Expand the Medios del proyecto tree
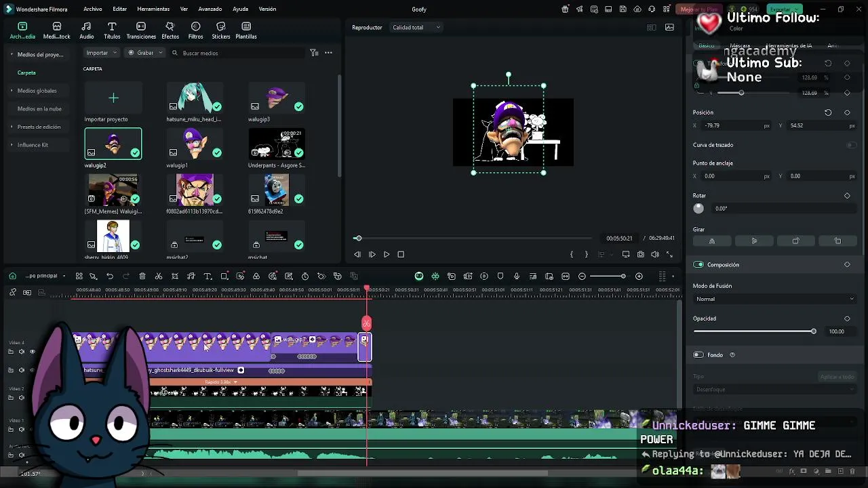The image size is (868, 488). click(x=12, y=55)
